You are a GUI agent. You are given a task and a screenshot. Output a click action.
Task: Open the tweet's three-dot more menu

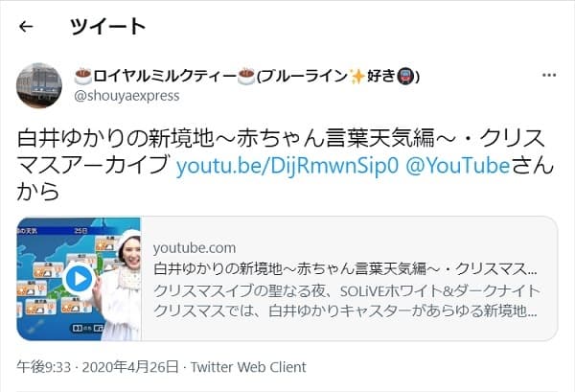(x=549, y=75)
